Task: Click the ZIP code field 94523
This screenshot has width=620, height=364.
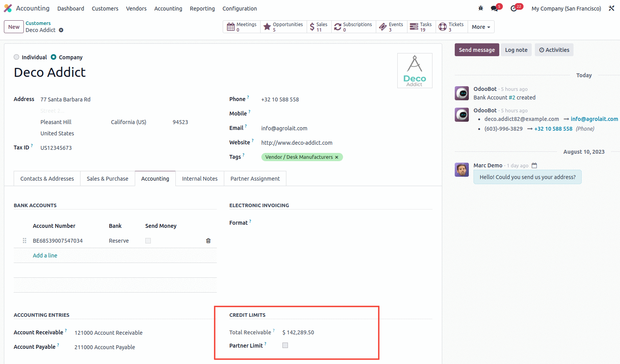Action: [x=180, y=122]
